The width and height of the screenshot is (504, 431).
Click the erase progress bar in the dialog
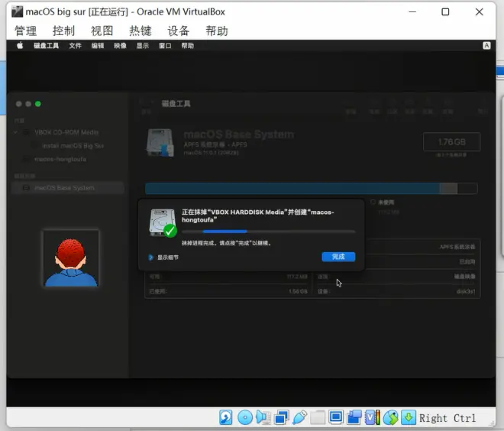268,232
